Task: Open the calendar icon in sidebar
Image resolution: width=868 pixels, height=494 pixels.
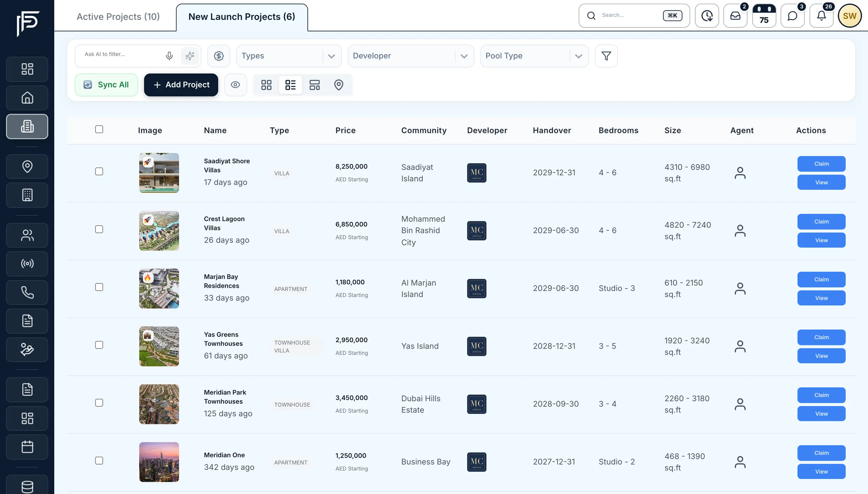Action: click(27, 447)
